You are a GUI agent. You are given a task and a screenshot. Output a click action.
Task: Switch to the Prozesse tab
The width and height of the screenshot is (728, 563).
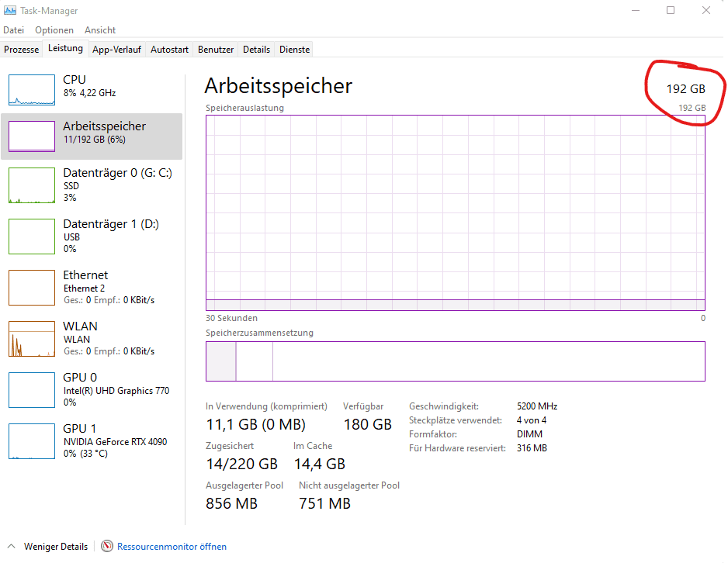(x=22, y=49)
